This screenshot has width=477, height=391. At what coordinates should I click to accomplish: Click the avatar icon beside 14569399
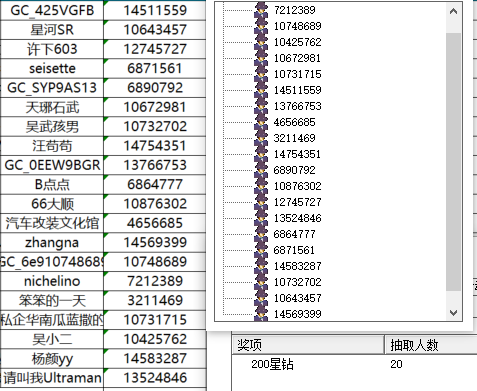click(261, 313)
